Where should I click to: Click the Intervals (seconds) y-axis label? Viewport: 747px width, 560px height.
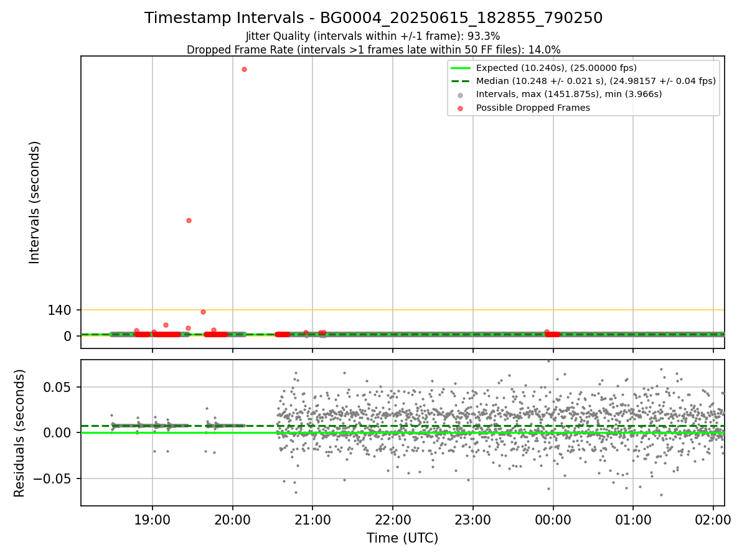[35, 202]
